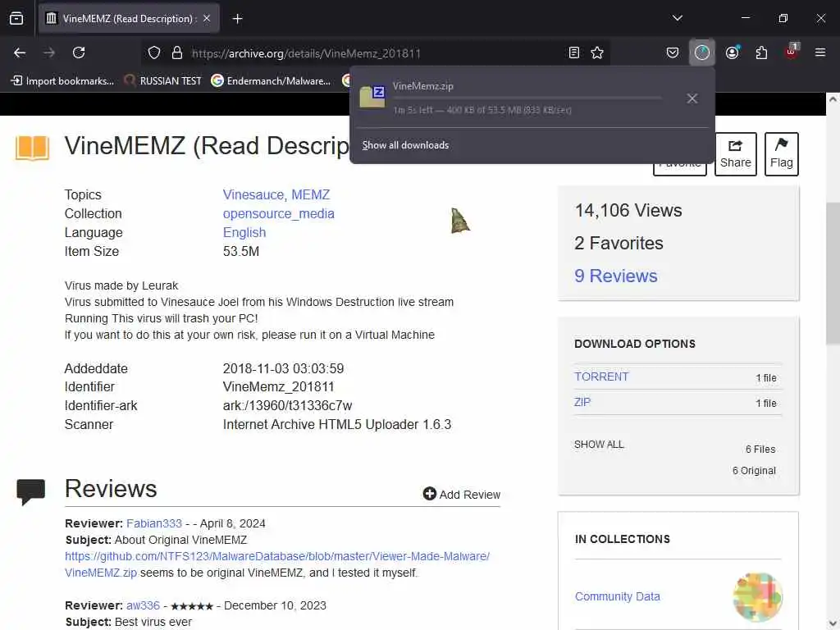Open the tracking protection shield icon

pyautogui.click(x=154, y=52)
